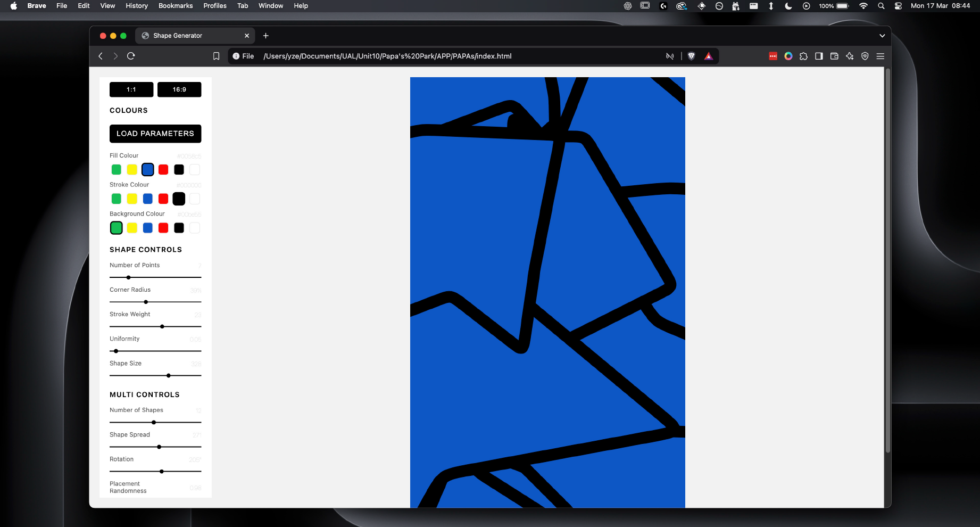This screenshot has width=980, height=527.
Task: Open the extensions puzzle icon
Action: (x=803, y=56)
